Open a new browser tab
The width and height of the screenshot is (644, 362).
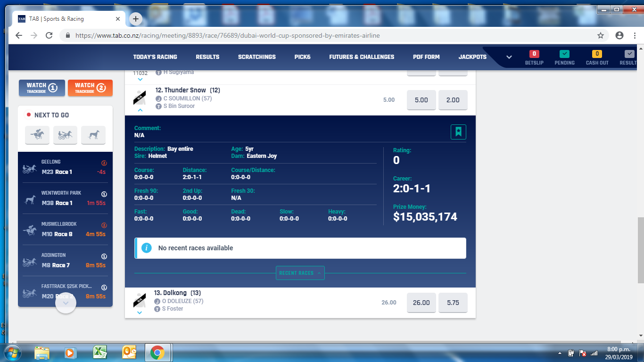pyautogui.click(x=136, y=19)
